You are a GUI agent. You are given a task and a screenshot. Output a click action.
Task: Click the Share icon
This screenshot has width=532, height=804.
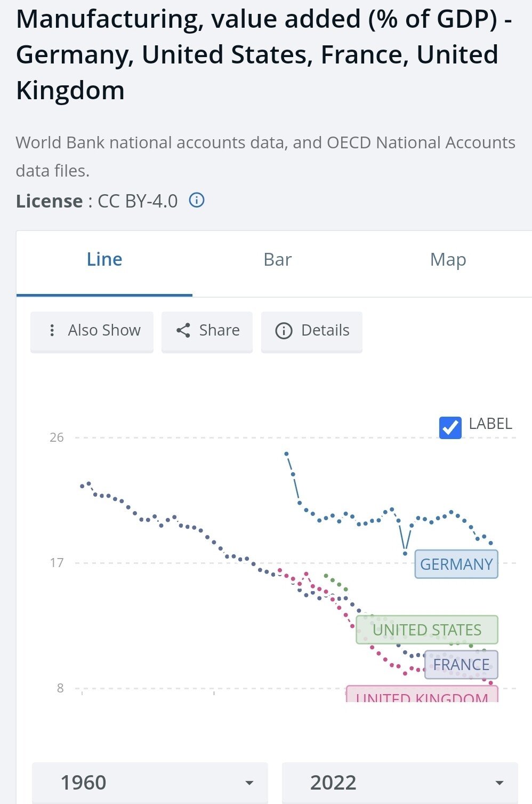183,331
